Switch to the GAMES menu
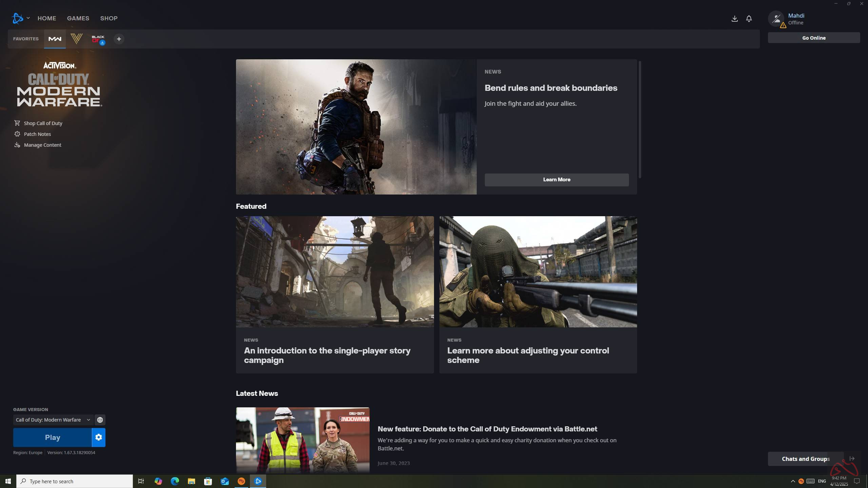868x488 pixels. point(78,18)
